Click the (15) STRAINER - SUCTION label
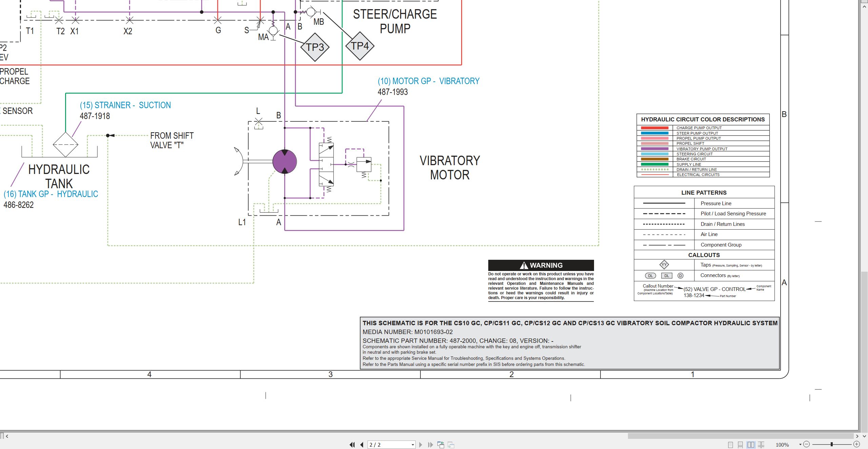Image resolution: width=868 pixels, height=449 pixels. coord(125,105)
